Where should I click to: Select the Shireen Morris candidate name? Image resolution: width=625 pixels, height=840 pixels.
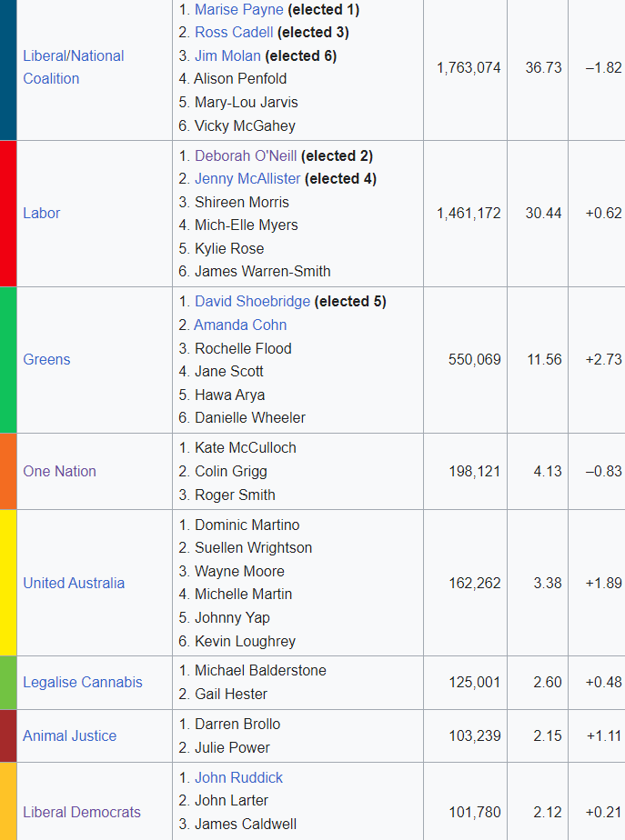242,203
